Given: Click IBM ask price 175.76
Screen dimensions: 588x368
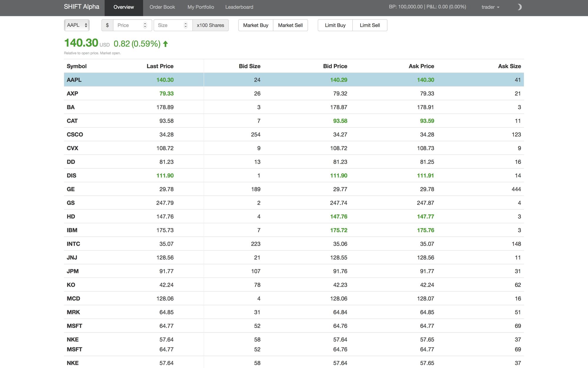Looking at the screenshot, I should [x=425, y=230].
